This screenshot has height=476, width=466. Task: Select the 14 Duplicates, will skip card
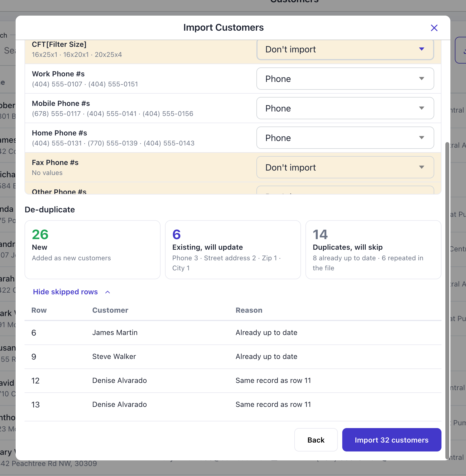pos(373,250)
